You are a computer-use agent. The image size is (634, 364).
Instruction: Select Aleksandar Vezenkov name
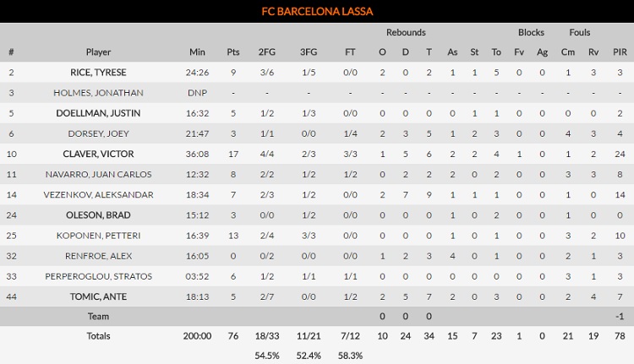[98, 194]
